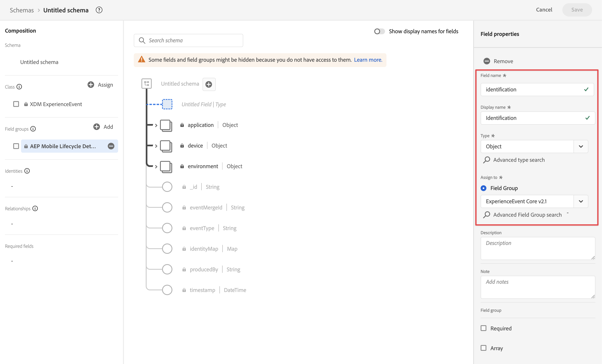Click the Field groups info icon
The image size is (602, 364).
33,129
